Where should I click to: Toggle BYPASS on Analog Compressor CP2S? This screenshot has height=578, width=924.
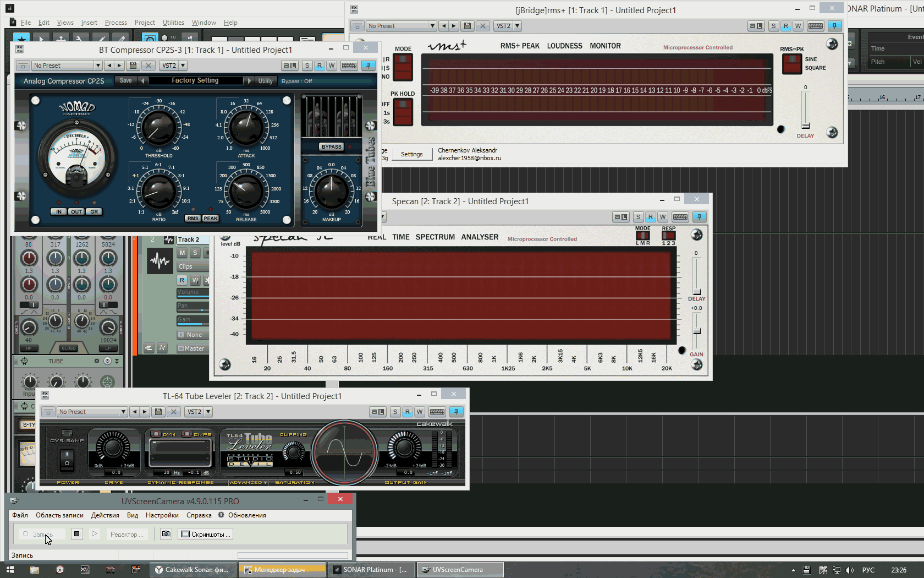(x=331, y=147)
